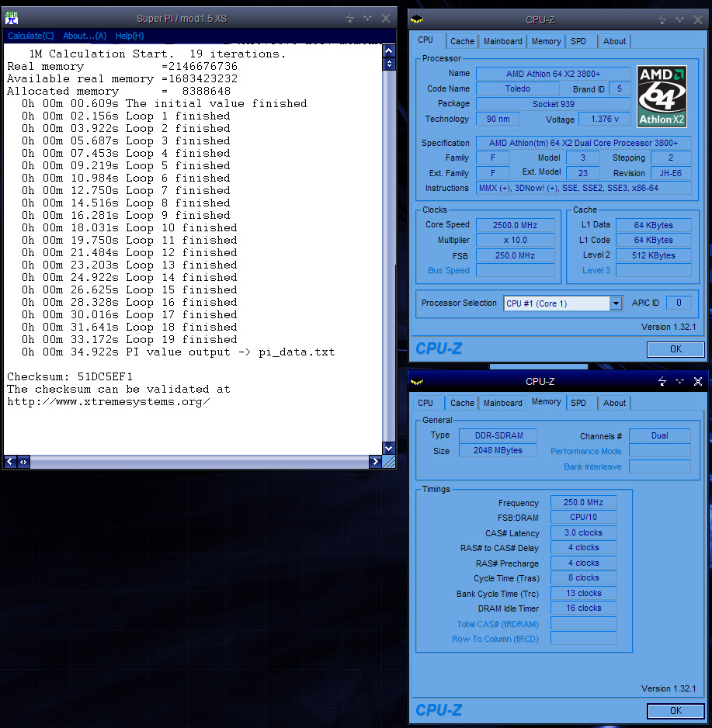
Task: Select Mainboard tab in bottom CPU-Z window
Action: [x=503, y=403]
